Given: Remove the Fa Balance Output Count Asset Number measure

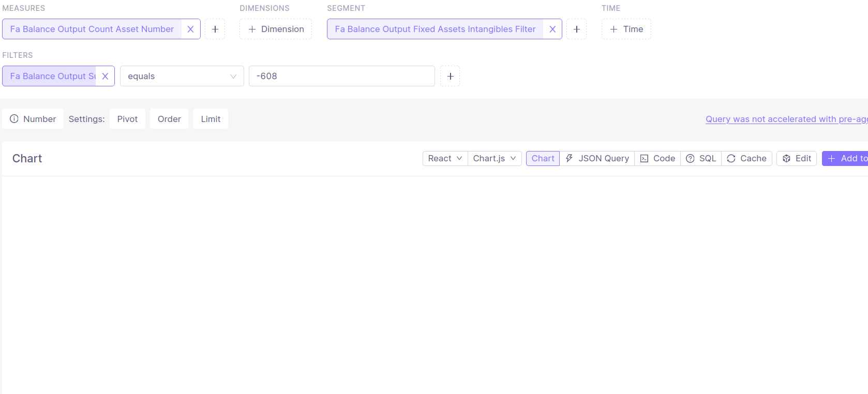Looking at the screenshot, I should click(190, 29).
